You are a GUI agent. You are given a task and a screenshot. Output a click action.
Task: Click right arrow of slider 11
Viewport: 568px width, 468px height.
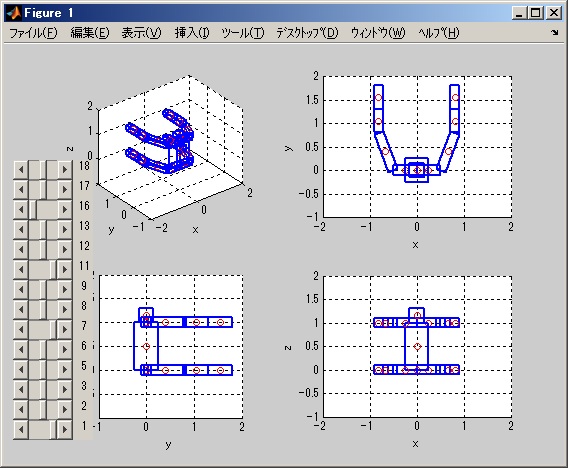point(65,269)
